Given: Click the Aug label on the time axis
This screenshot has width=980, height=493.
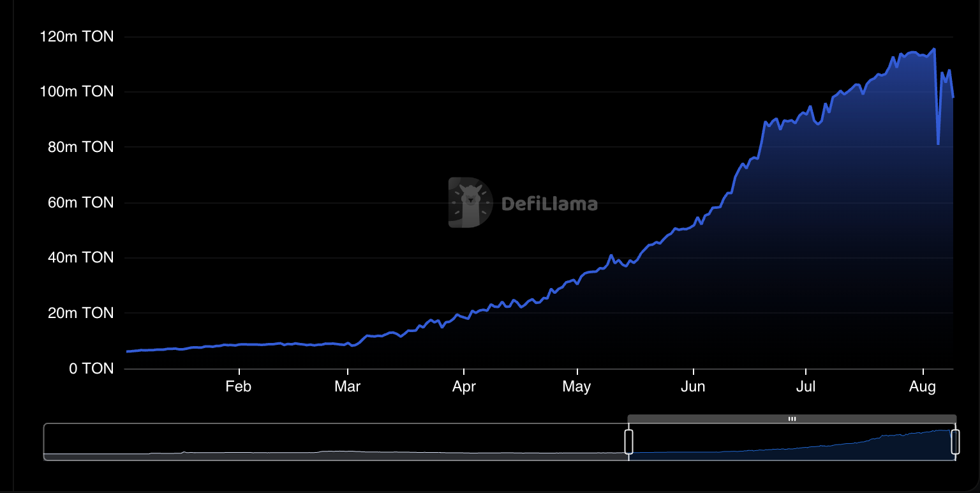Looking at the screenshot, I should click(923, 387).
